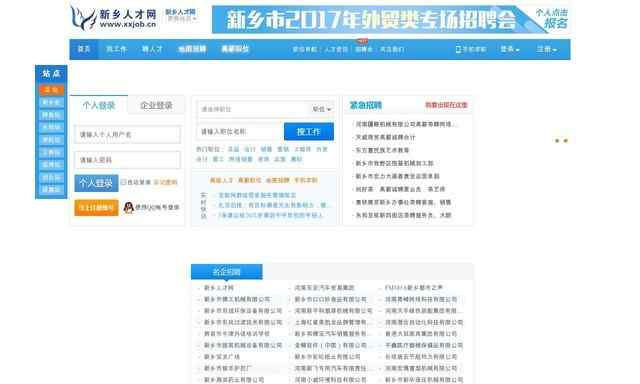
Task: Select the orange highlighted site in 站点 sidebar
Action: [51, 90]
